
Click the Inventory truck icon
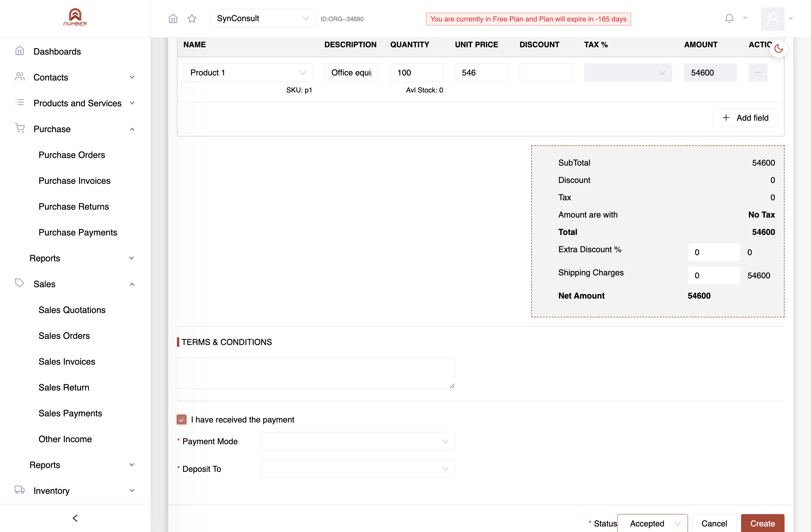(x=20, y=490)
